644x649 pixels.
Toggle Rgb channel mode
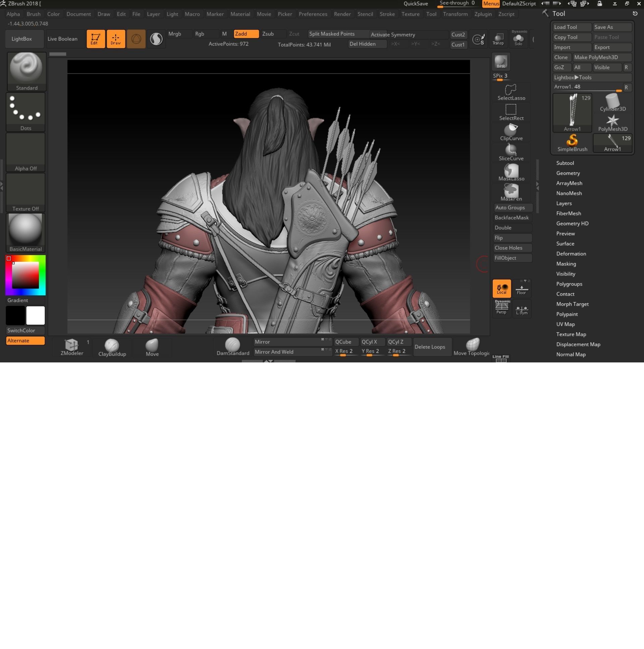tap(206, 34)
